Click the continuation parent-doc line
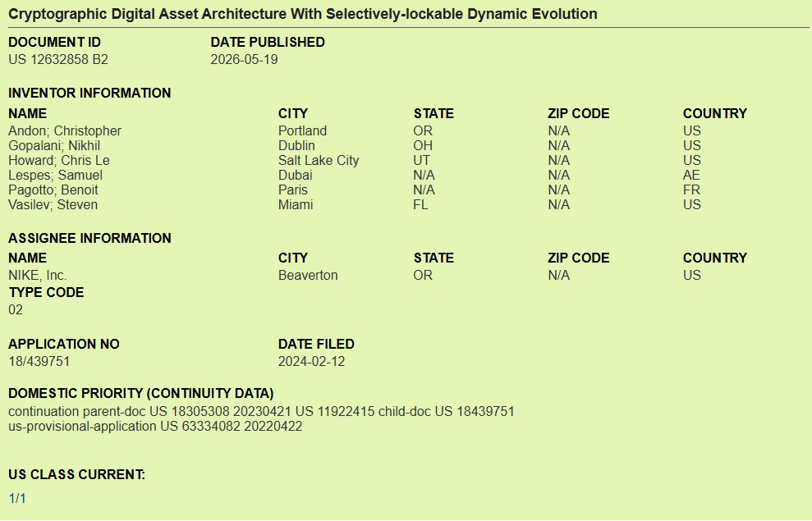 point(262,412)
